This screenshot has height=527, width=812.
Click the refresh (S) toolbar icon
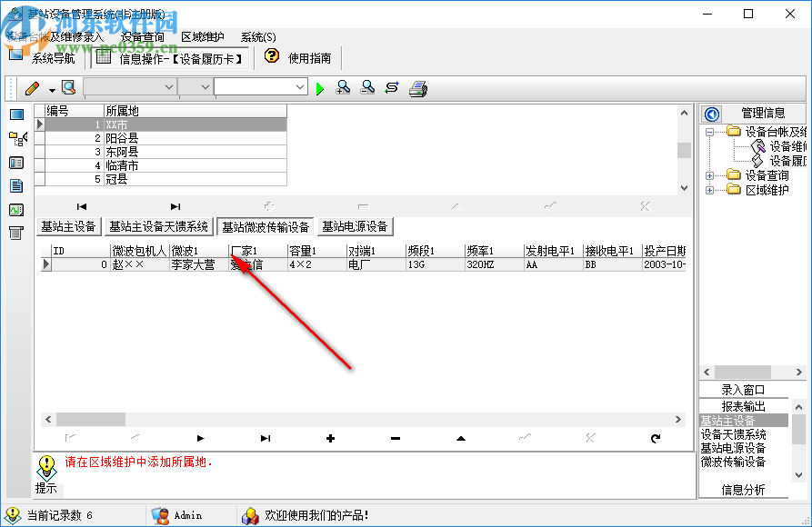(391, 87)
